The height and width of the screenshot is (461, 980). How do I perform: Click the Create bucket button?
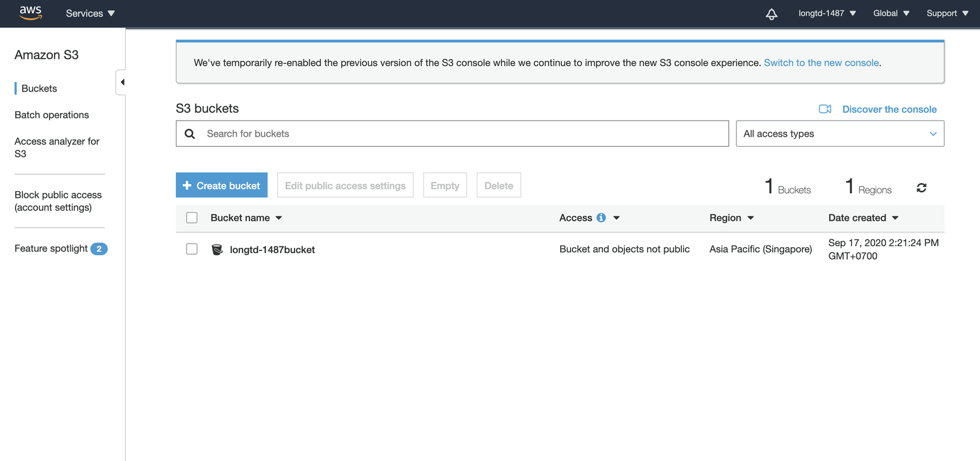[x=222, y=185]
